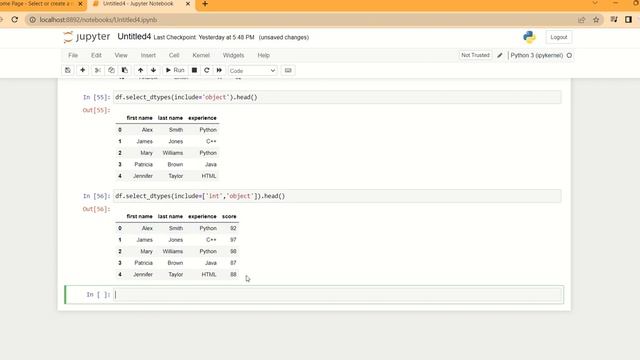Bookmark this page star icon

[x=596, y=20]
